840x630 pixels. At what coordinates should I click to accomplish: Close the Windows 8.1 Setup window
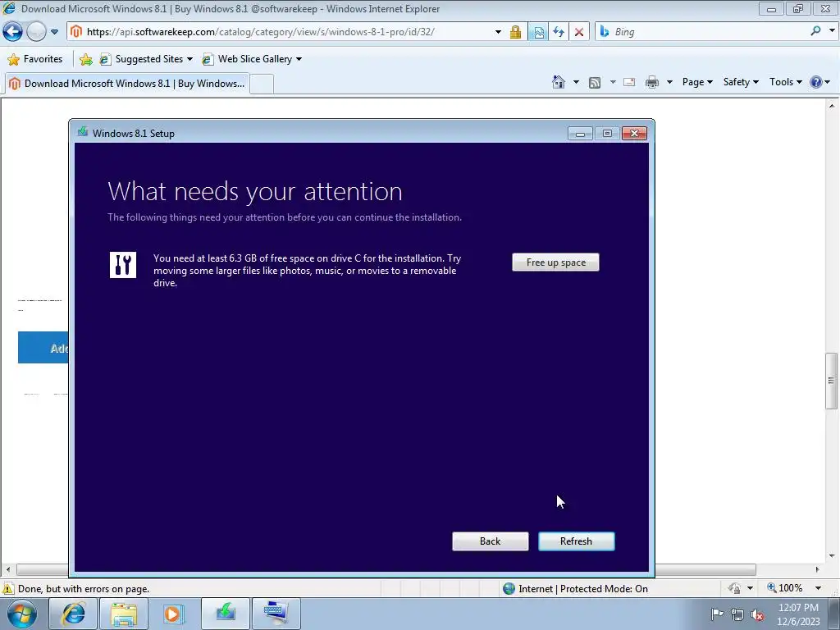pyautogui.click(x=634, y=134)
